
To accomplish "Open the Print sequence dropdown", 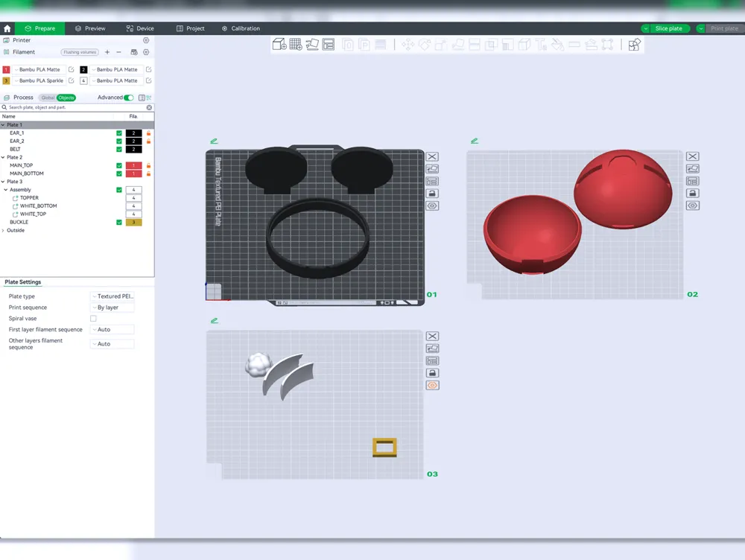I will click(x=112, y=308).
